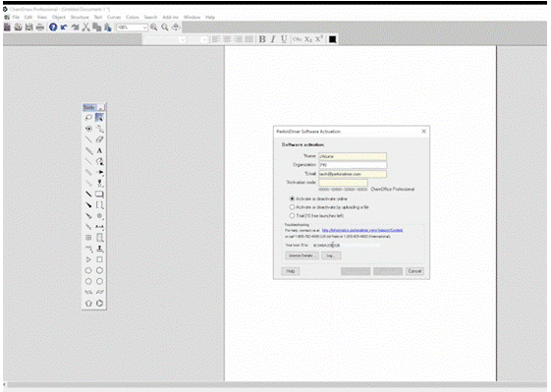The image size is (551, 392).
Task: Apply Superscript X2 formatting
Action: [x=319, y=39]
